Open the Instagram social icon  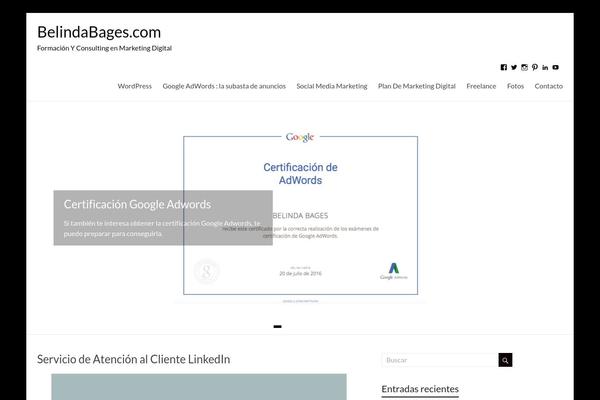(524, 67)
